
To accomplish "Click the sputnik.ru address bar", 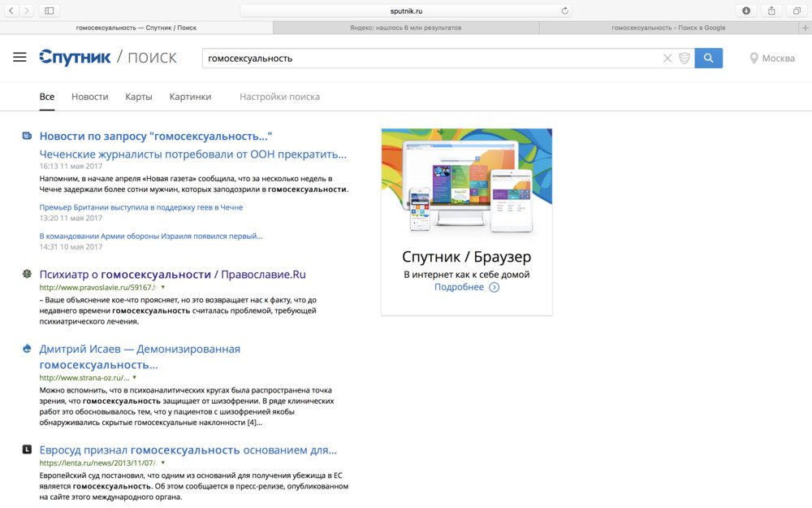I will point(406,11).
